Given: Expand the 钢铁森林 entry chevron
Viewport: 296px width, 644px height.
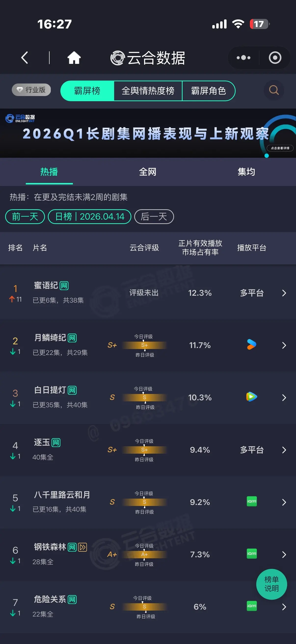Looking at the screenshot, I should (x=284, y=555).
